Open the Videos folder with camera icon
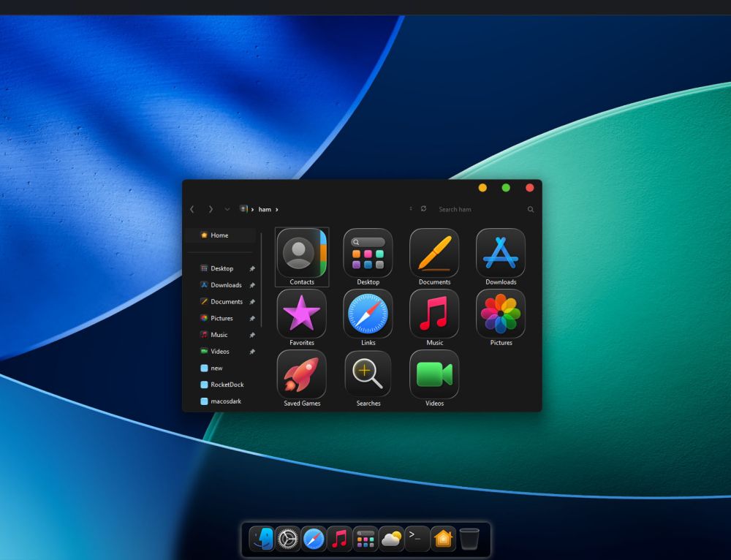 coord(434,374)
